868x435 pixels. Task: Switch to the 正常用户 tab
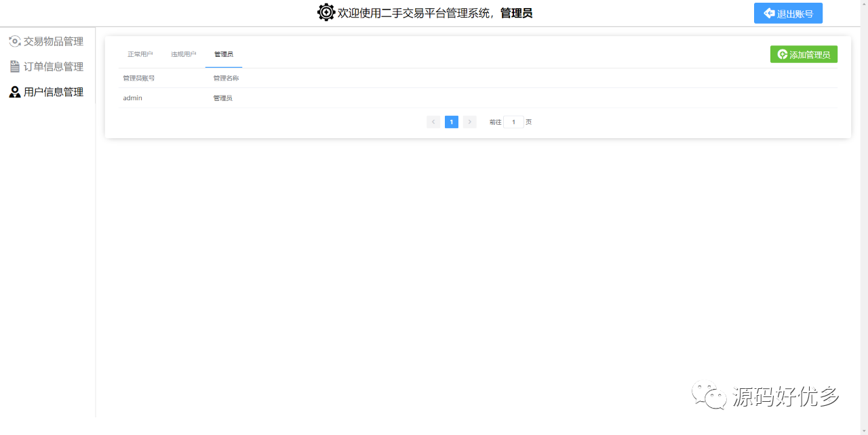pyautogui.click(x=140, y=54)
